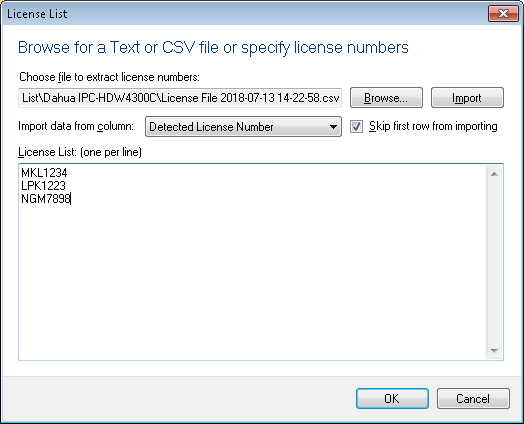Image resolution: width=524 pixels, height=424 pixels.
Task: Click the License List title bar
Action: 244,14
